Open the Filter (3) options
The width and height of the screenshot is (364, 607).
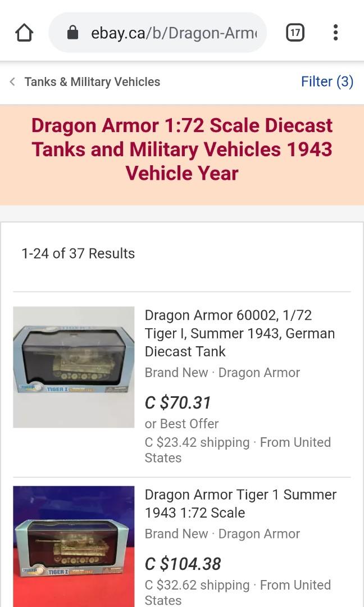327,81
